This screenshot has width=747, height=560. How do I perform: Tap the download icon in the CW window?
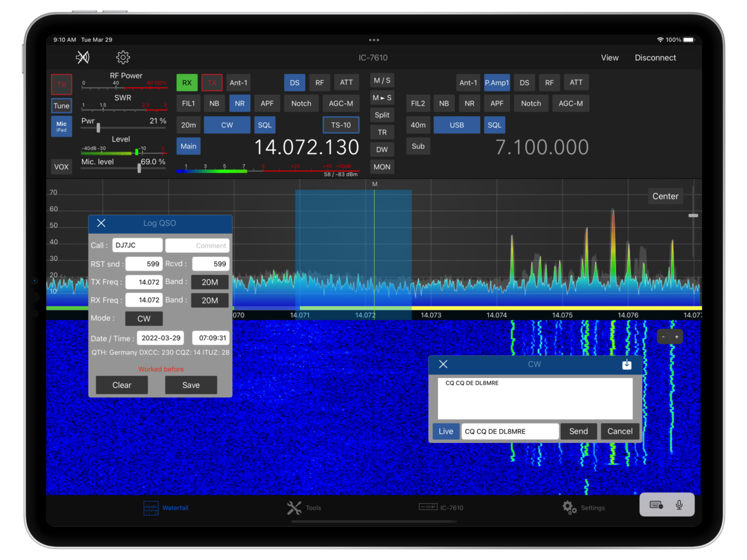point(626,364)
